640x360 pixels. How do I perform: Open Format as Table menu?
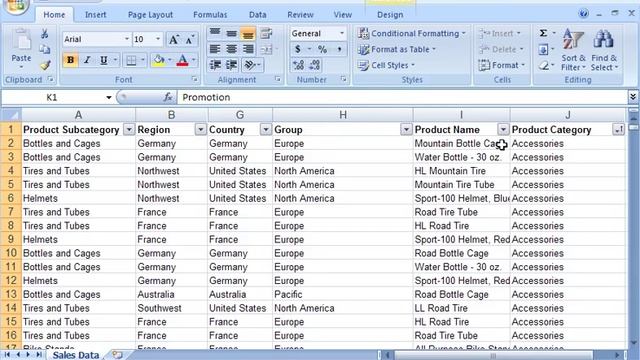pyautogui.click(x=397, y=49)
